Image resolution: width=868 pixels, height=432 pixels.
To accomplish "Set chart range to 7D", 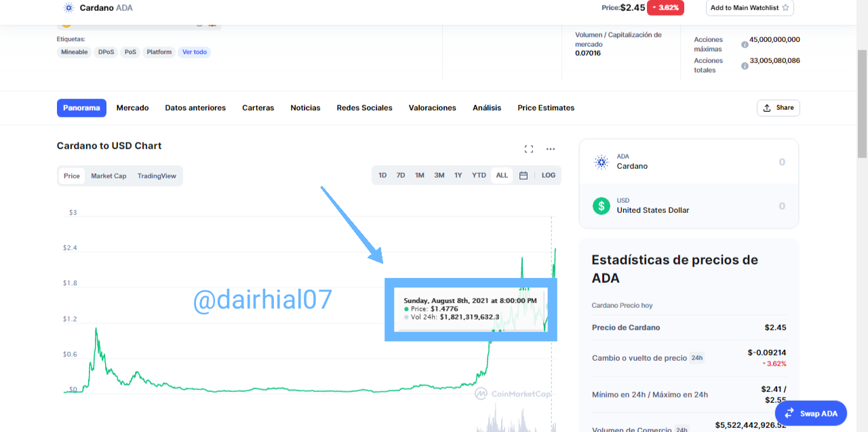I will [401, 176].
